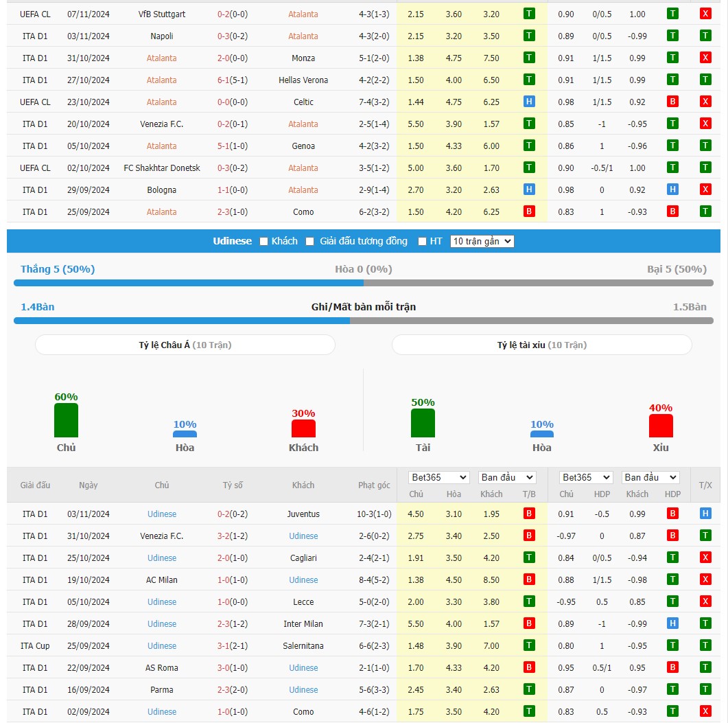Click green T over/under badge in FC Shakhtar Donetsk row
The width and height of the screenshot is (728, 723).
click(x=705, y=168)
